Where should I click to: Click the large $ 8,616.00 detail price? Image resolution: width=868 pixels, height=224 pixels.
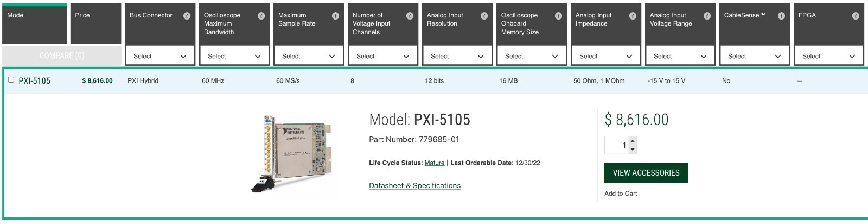point(636,120)
